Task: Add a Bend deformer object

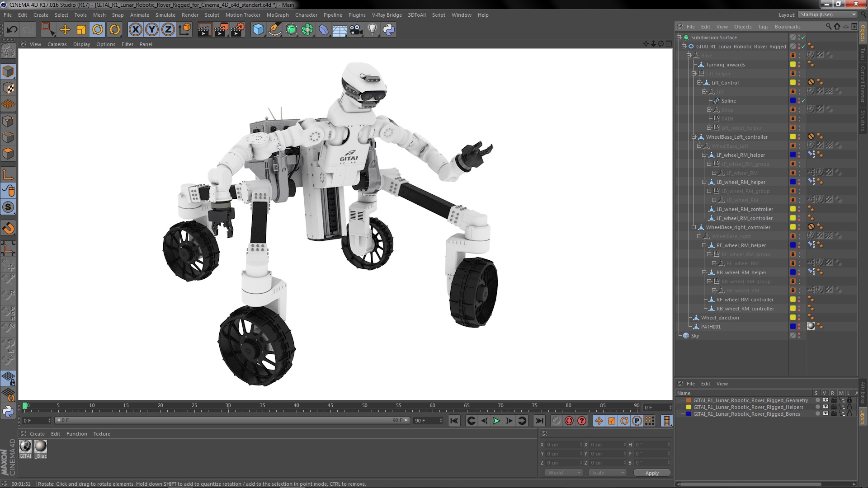Action: 324,30
